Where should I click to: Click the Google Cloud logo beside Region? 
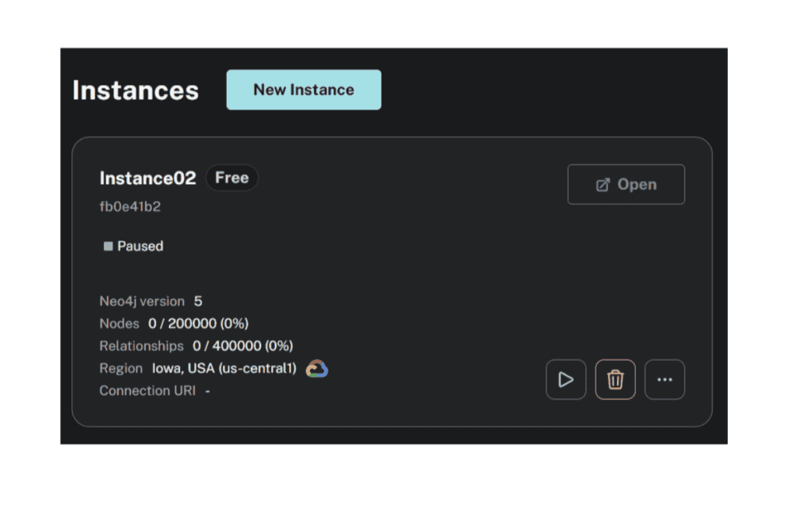[316, 369]
